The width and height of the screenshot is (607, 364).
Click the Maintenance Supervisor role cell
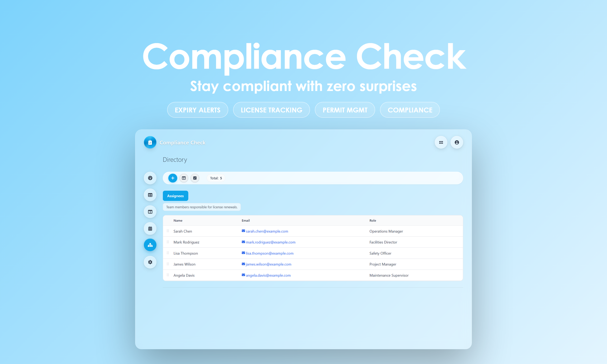tap(389, 275)
